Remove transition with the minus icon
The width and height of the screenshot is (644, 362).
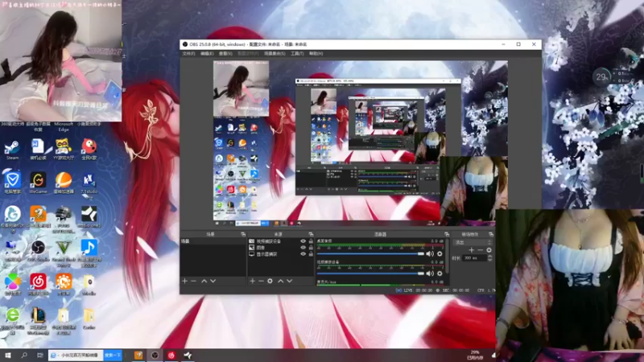click(x=480, y=250)
